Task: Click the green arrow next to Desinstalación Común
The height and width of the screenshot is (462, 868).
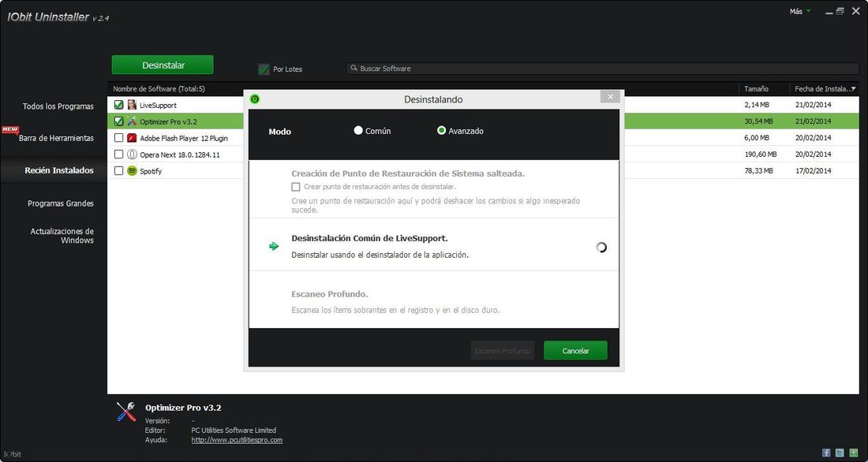Action: pos(274,246)
